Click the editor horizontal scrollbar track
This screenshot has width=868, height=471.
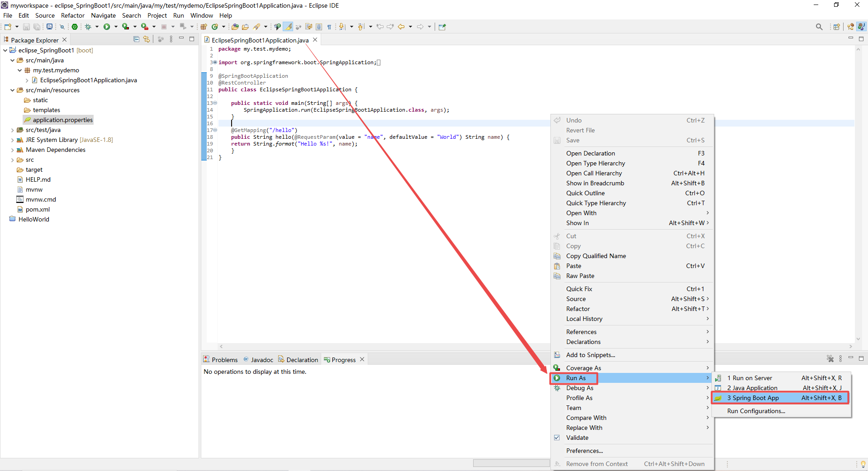coord(384,347)
